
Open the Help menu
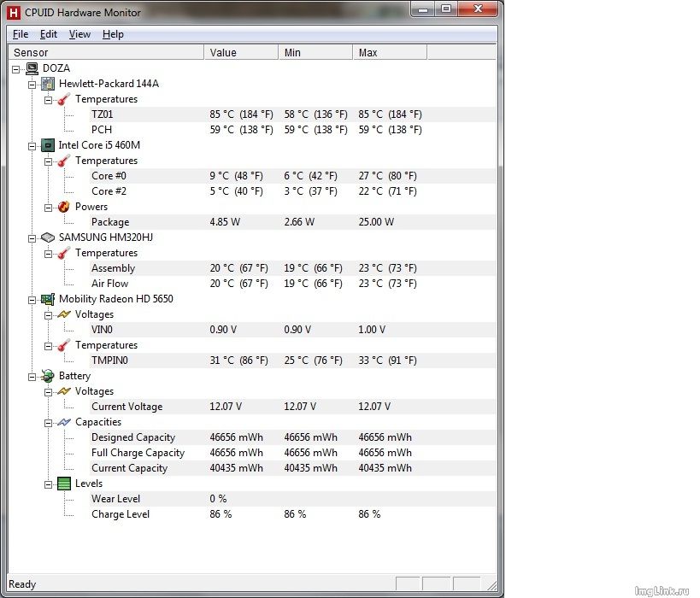[x=113, y=34]
